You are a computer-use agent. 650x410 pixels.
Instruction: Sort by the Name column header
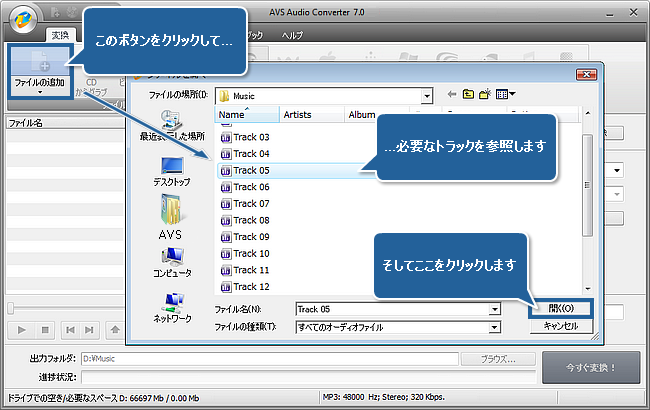pyautogui.click(x=247, y=114)
